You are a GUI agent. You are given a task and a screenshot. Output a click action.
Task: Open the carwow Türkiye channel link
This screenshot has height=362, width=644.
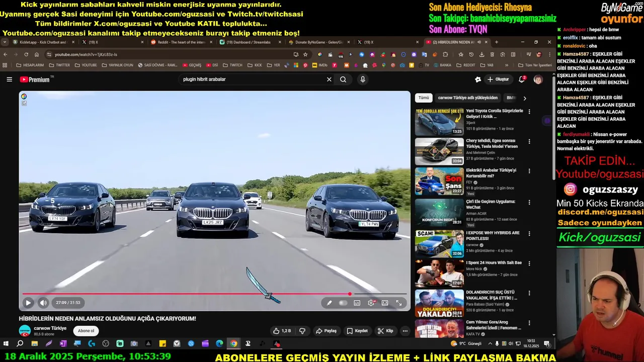(x=50, y=328)
